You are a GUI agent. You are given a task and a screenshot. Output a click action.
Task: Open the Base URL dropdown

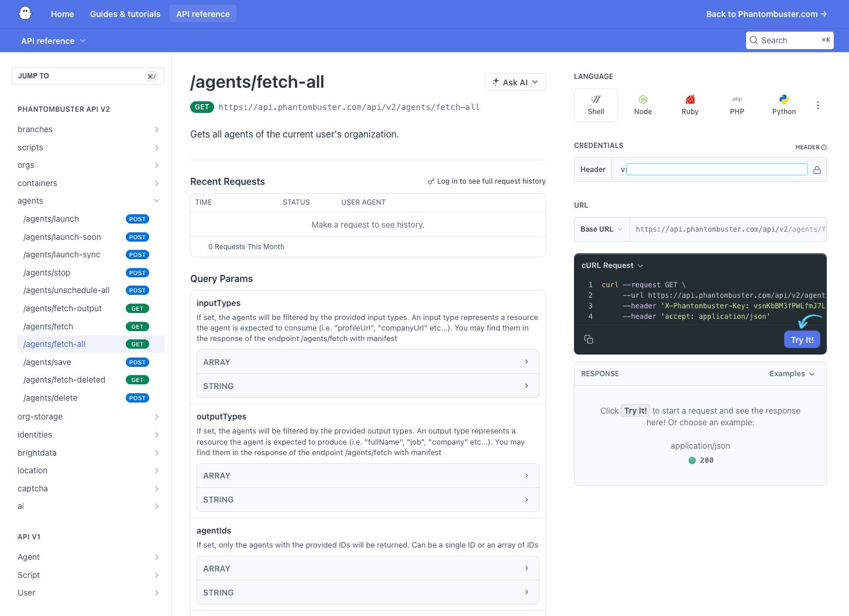click(601, 229)
